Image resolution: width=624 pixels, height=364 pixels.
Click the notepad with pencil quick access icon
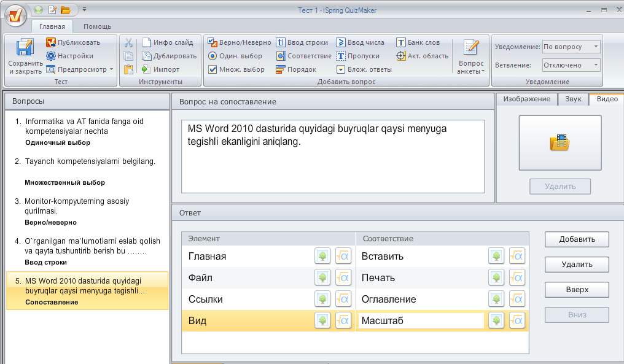tap(52, 10)
